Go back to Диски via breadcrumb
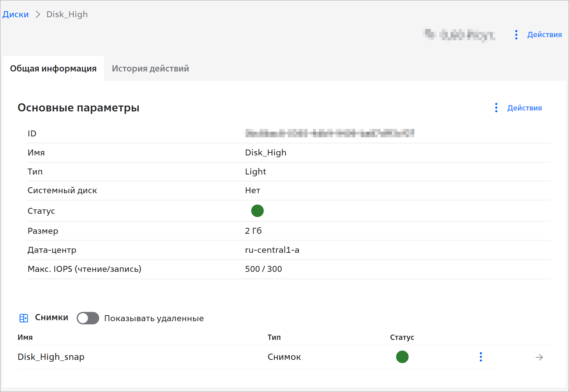The image size is (569, 392). [16, 14]
